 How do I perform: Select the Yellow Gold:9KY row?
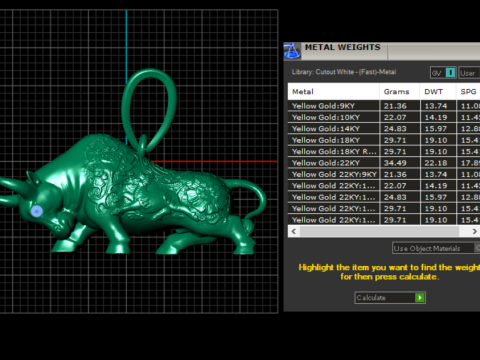click(384, 106)
